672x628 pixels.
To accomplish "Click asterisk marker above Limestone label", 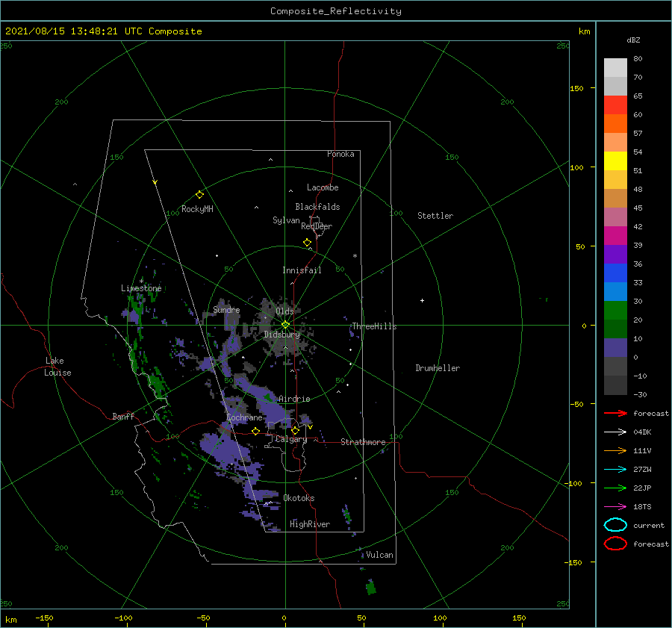I will point(141,282).
